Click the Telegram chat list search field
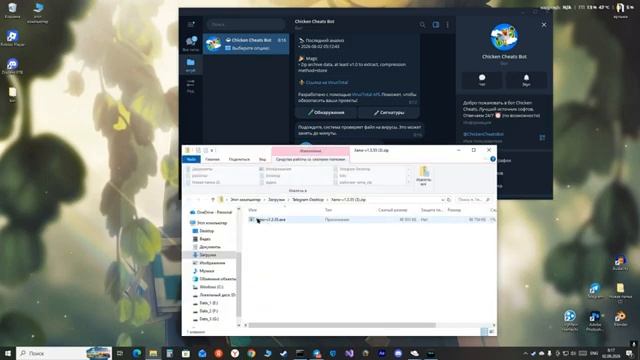 [246, 24]
